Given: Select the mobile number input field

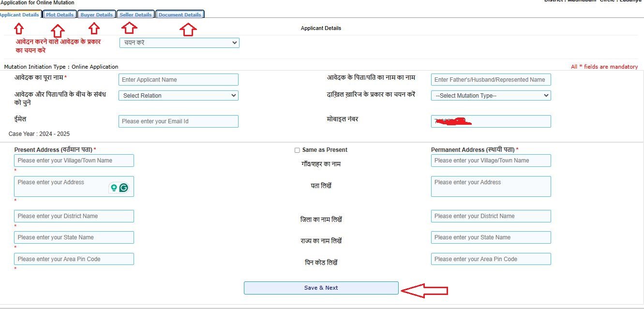Looking at the screenshot, I should coord(491,121).
